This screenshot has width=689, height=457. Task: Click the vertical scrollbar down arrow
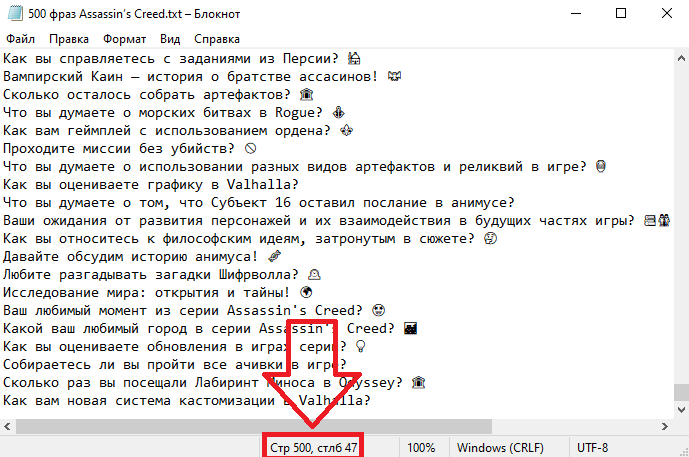click(x=680, y=410)
